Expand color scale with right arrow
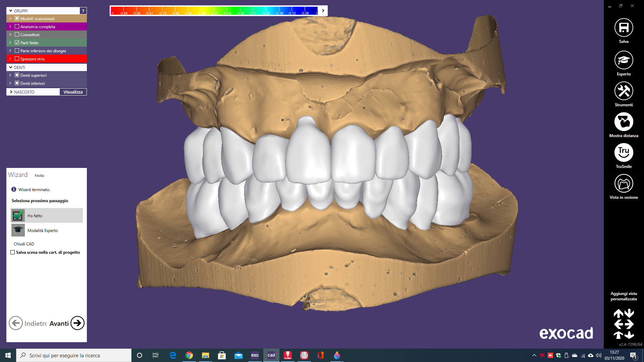Screen dimensions: 644x362 [323, 11]
